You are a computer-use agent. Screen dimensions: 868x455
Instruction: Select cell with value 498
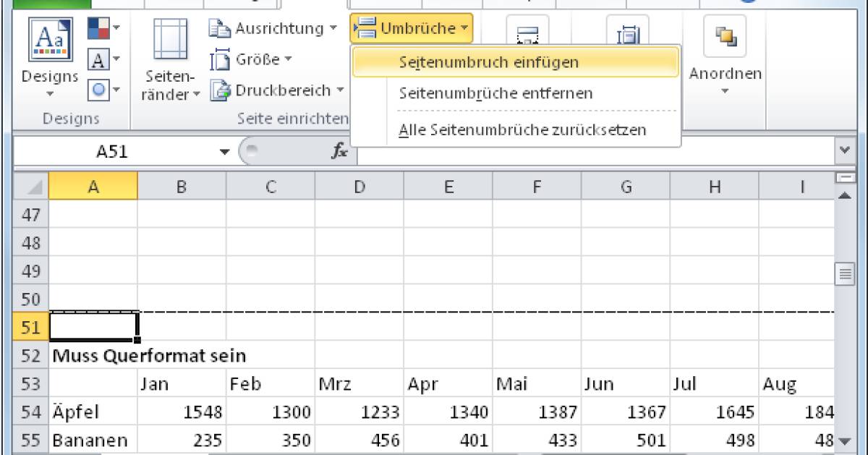coord(714,441)
